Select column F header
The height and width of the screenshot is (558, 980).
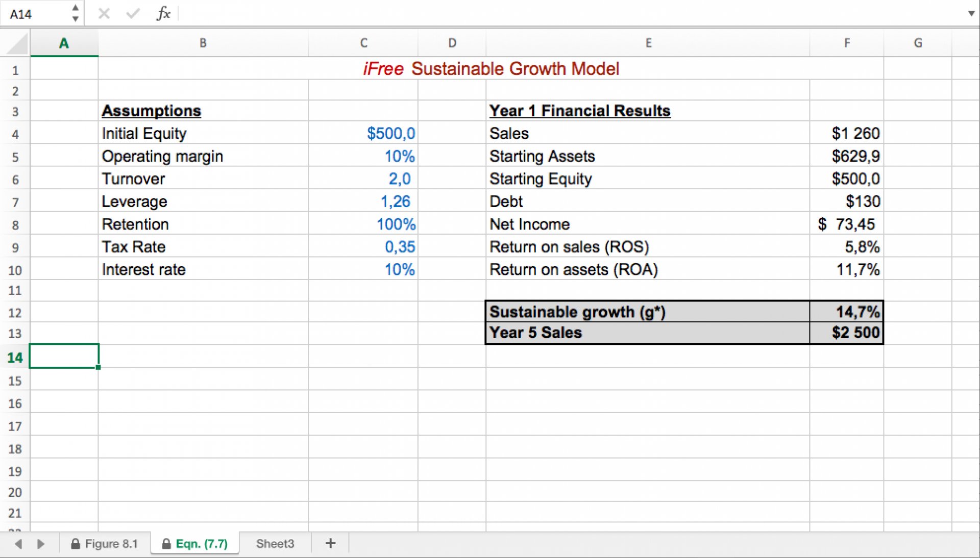[x=847, y=43]
